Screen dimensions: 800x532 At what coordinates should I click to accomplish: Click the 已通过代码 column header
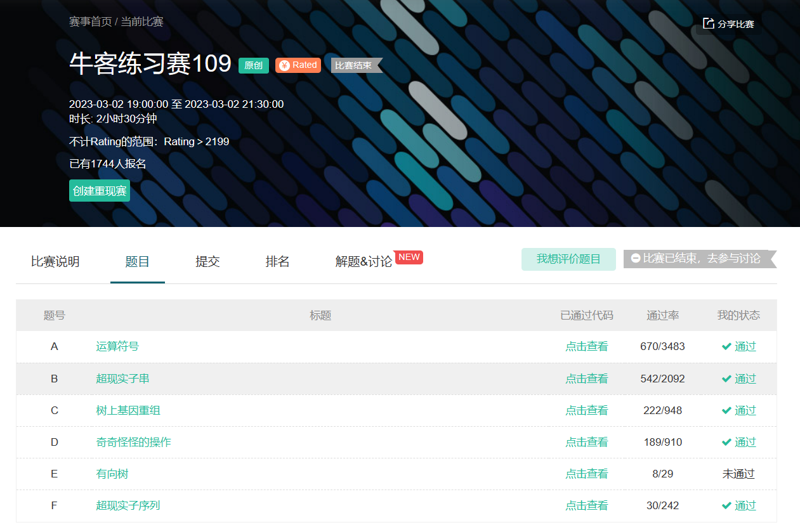[x=587, y=315]
